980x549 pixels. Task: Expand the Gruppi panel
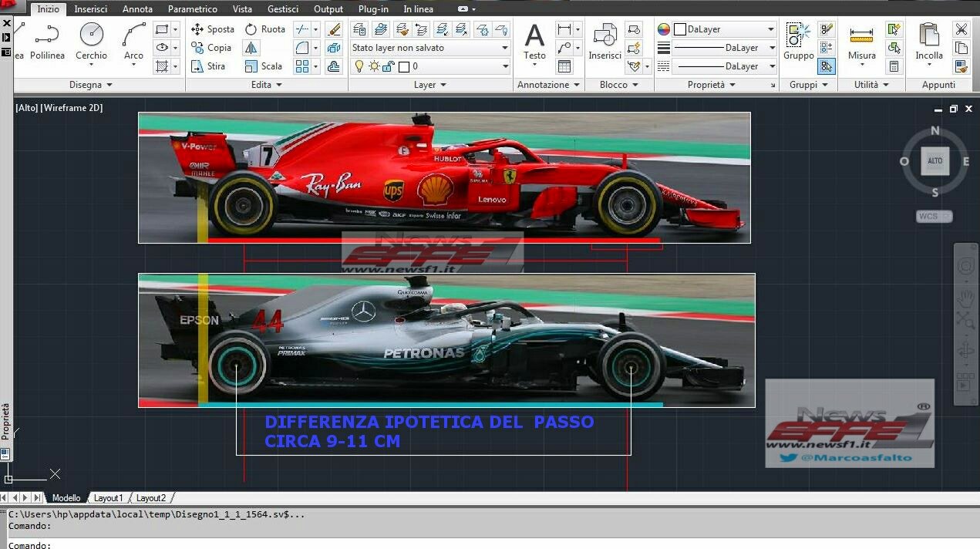808,85
